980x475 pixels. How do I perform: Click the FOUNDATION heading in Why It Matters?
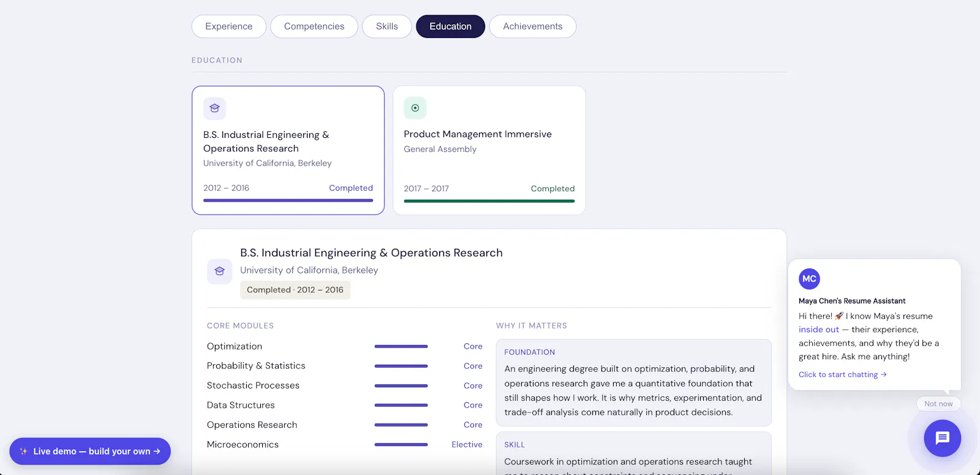[530, 352]
